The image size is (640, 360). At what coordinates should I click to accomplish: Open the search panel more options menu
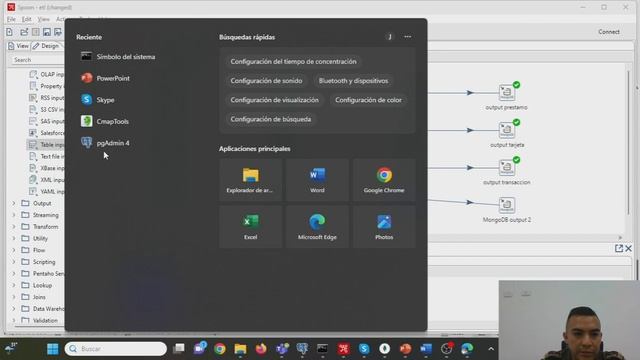(x=407, y=37)
